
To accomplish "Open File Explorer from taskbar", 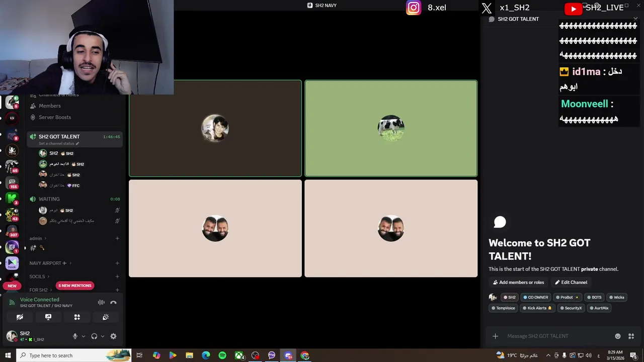I will coord(189,355).
